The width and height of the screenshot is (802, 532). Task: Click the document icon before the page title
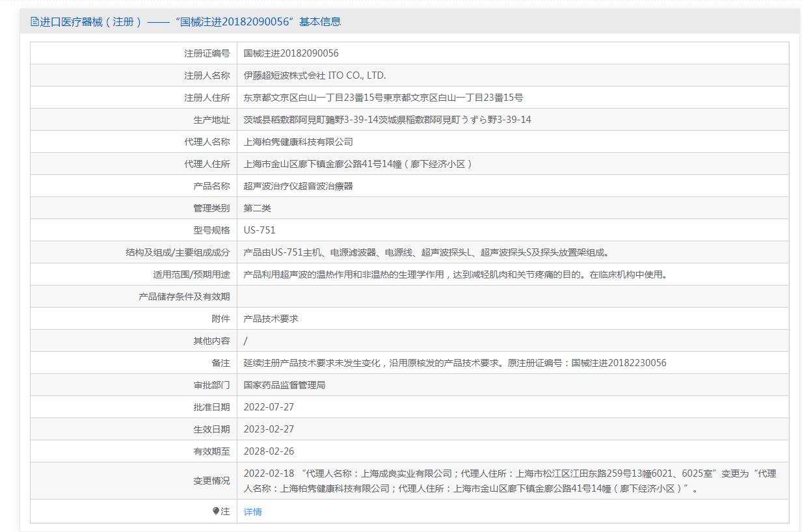point(34,21)
